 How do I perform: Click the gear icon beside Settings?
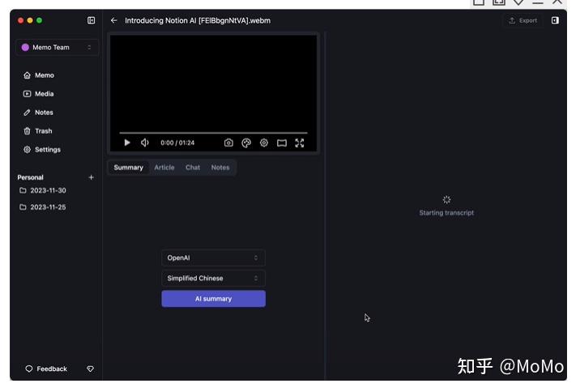pyautogui.click(x=27, y=149)
